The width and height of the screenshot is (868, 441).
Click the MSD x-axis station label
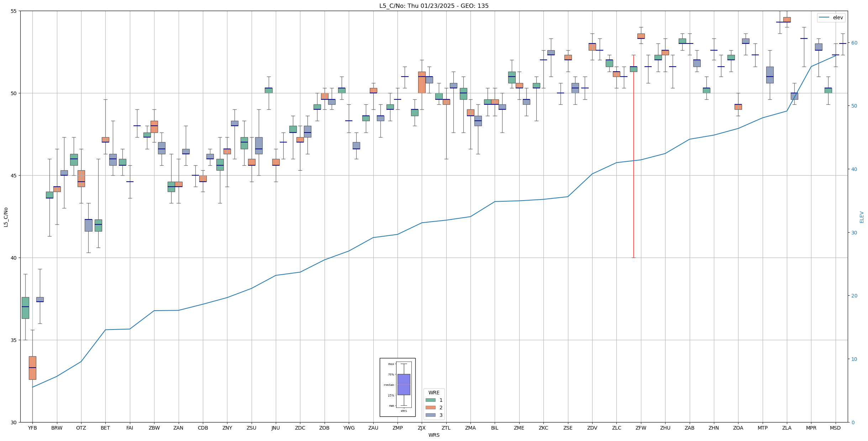pyautogui.click(x=835, y=428)
